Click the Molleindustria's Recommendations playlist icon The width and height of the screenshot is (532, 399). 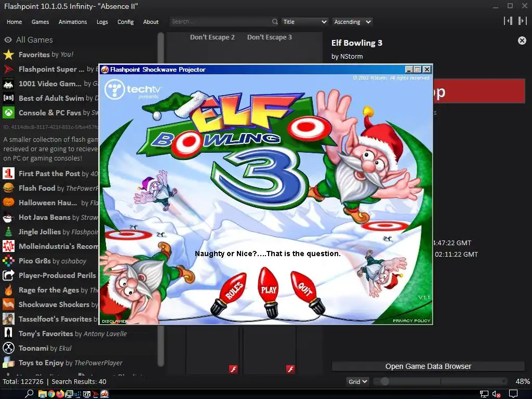(8, 246)
